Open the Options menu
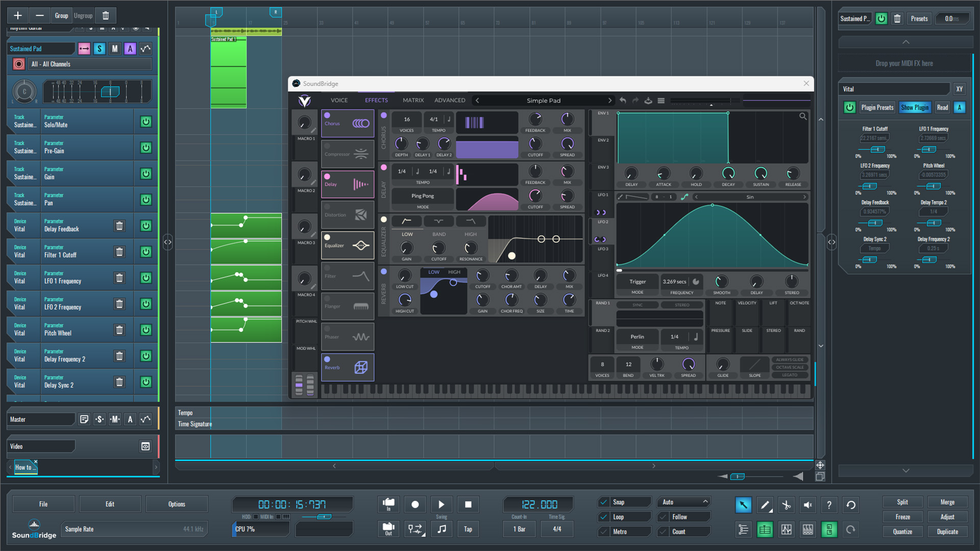This screenshot has width=980, height=551. pyautogui.click(x=177, y=504)
